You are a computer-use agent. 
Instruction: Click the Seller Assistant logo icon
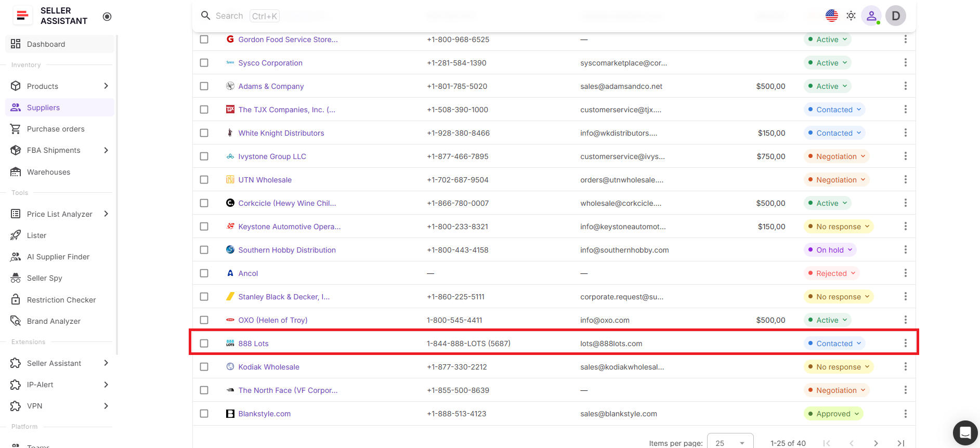click(22, 16)
